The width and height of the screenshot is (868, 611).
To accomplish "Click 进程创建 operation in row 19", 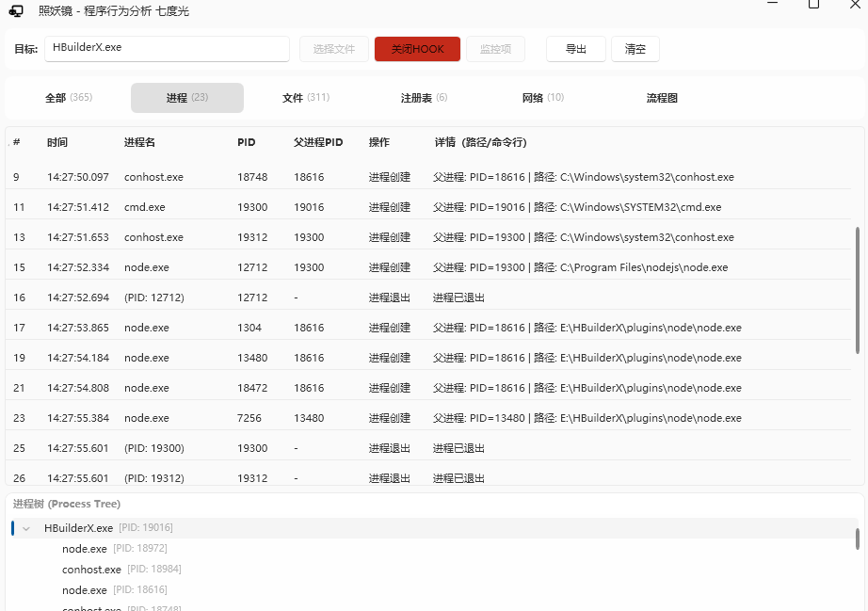I will [x=390, y=358].
